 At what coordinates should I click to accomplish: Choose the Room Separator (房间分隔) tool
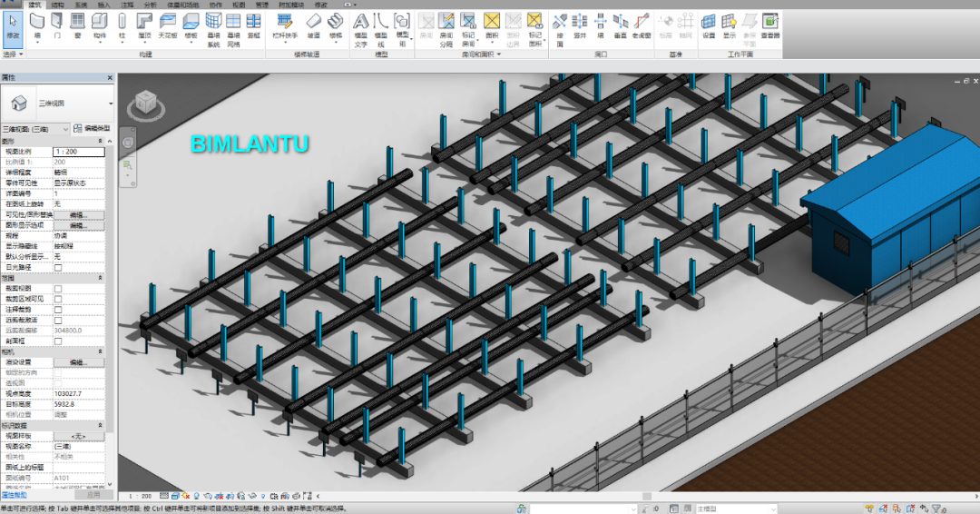tap(446, 30)
